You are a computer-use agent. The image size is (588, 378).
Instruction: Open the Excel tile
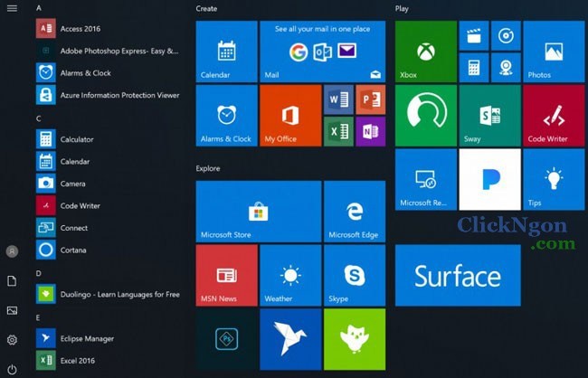click(338, 131)
